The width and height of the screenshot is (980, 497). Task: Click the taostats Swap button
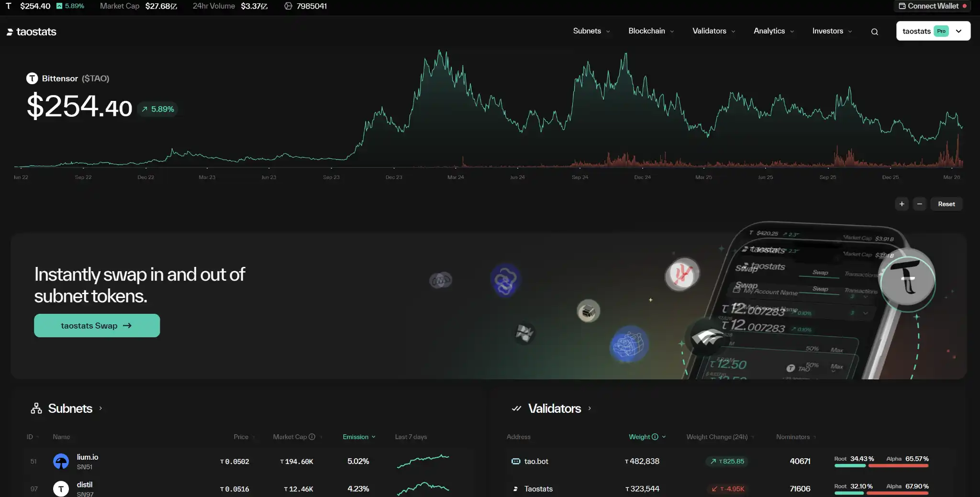click(97, 325)
